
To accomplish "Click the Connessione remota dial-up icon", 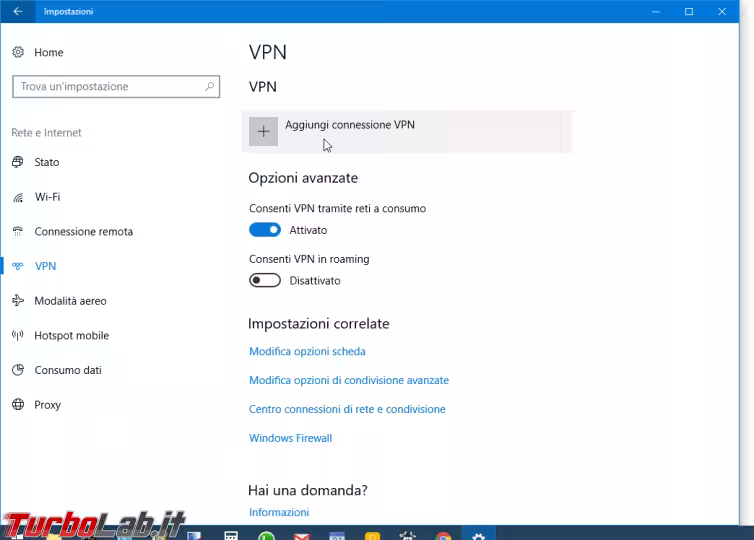I will point(18,231).
